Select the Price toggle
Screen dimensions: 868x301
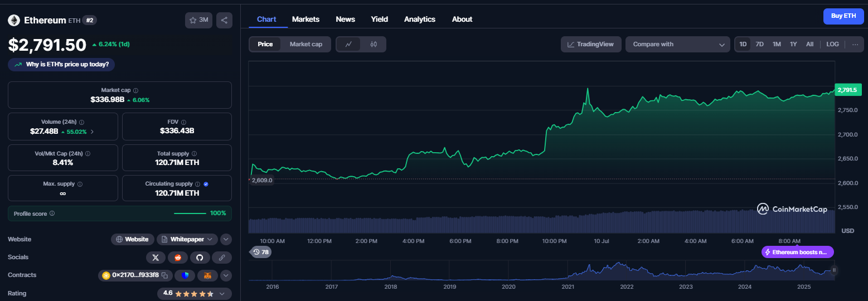[x=265, y=44]
